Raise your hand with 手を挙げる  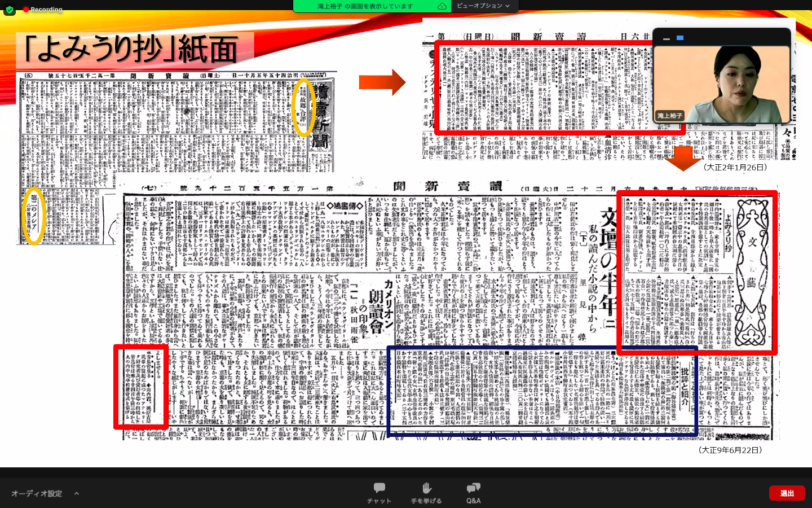point(426,493)
